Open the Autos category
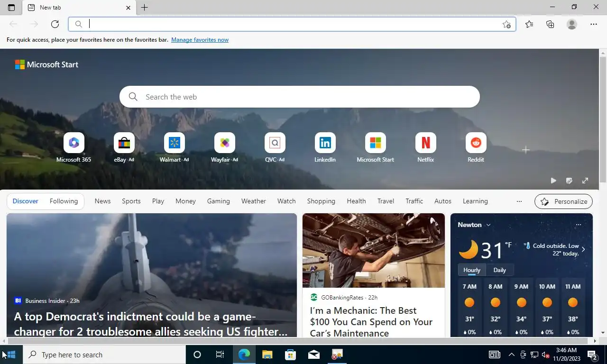 pos(443,201)
